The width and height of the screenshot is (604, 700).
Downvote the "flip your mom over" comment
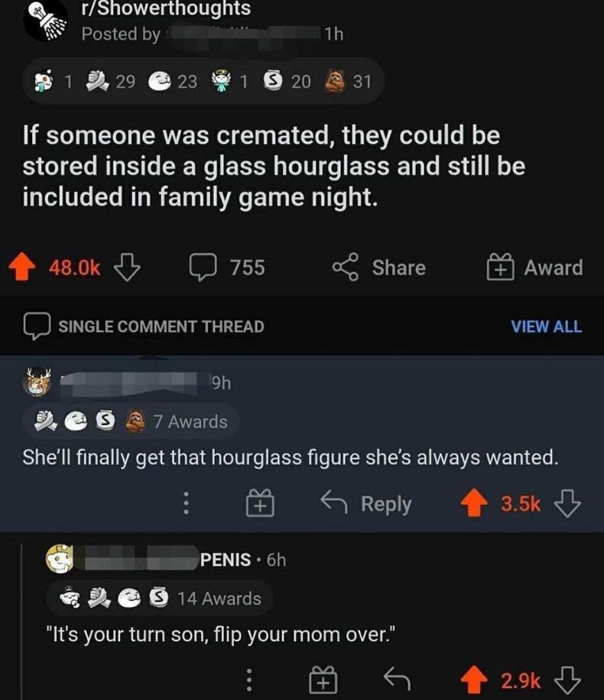567,679
